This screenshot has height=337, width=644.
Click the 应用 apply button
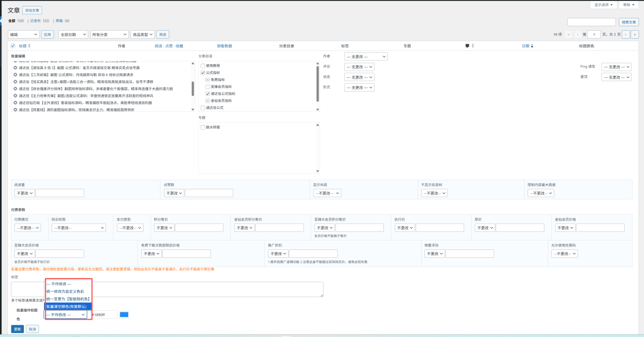[x=48, y=35]
